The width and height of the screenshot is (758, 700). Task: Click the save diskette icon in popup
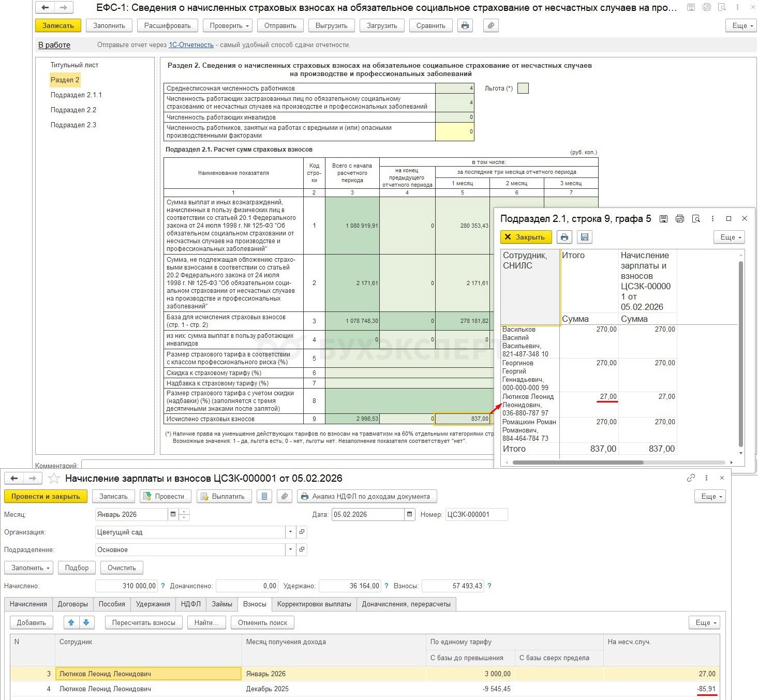585,237
